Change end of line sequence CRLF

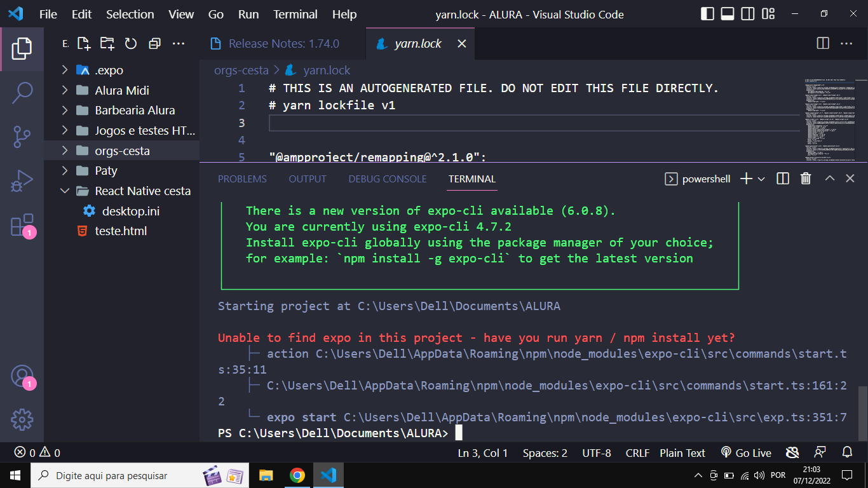637,453
